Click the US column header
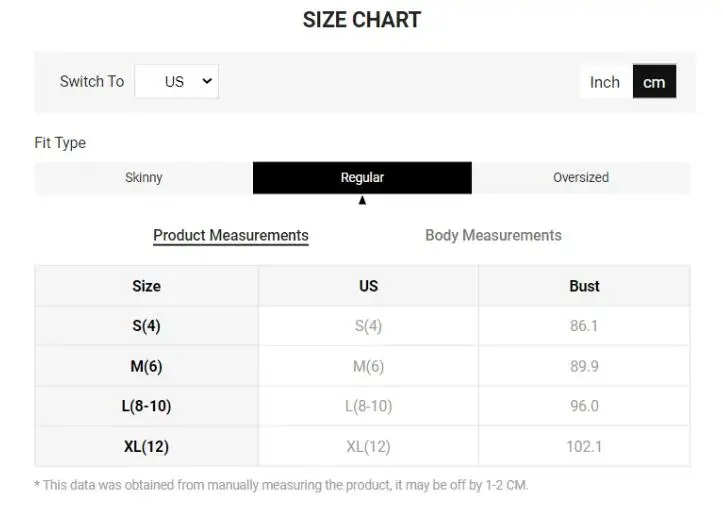The image size is (723, 518). (x=368, y=286)
